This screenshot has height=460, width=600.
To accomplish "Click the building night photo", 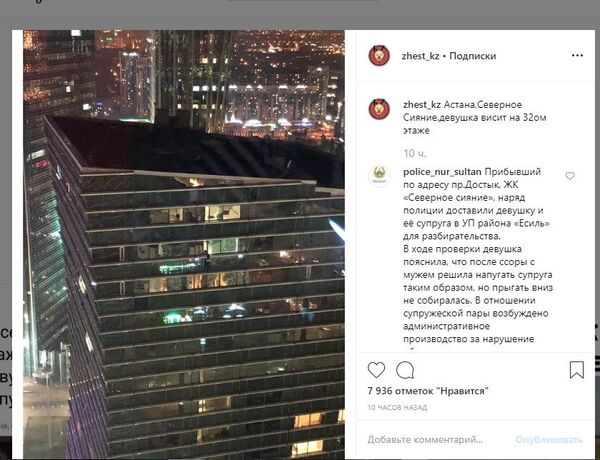I will click(x=184, y=245).
